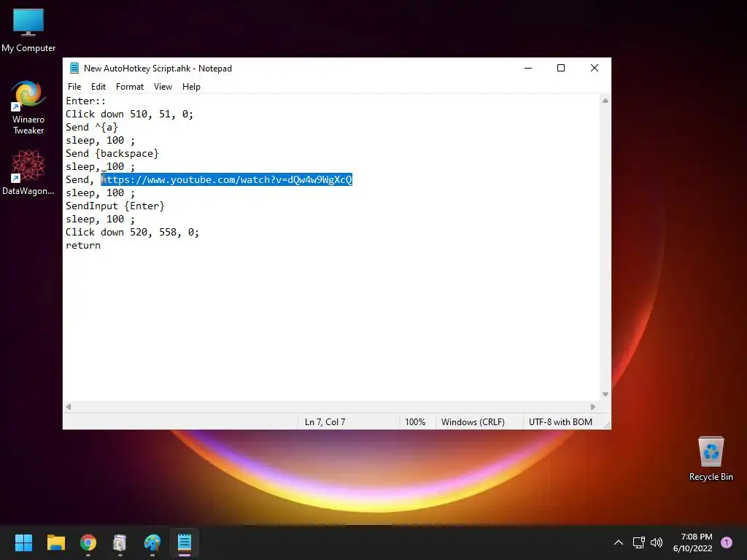Open the Paint app taskbar icon

coord(152,542)
